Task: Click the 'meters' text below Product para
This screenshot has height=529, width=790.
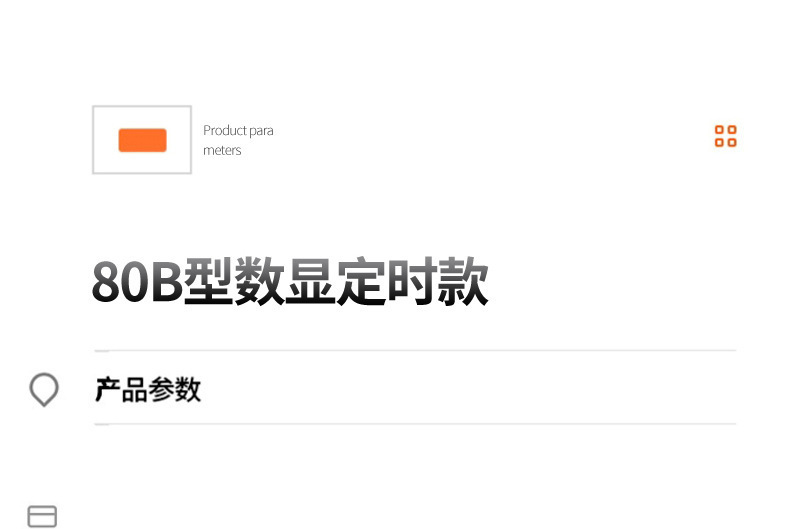Action: click(x=222, y=150)
